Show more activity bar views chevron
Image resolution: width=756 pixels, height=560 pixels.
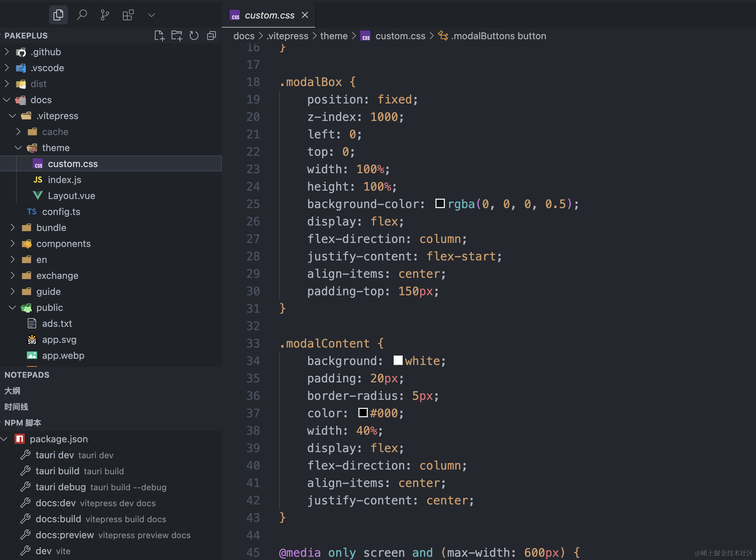152,15
